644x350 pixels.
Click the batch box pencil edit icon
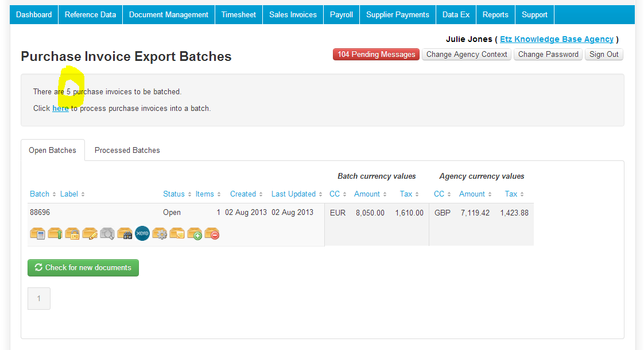tap(90, 233)
